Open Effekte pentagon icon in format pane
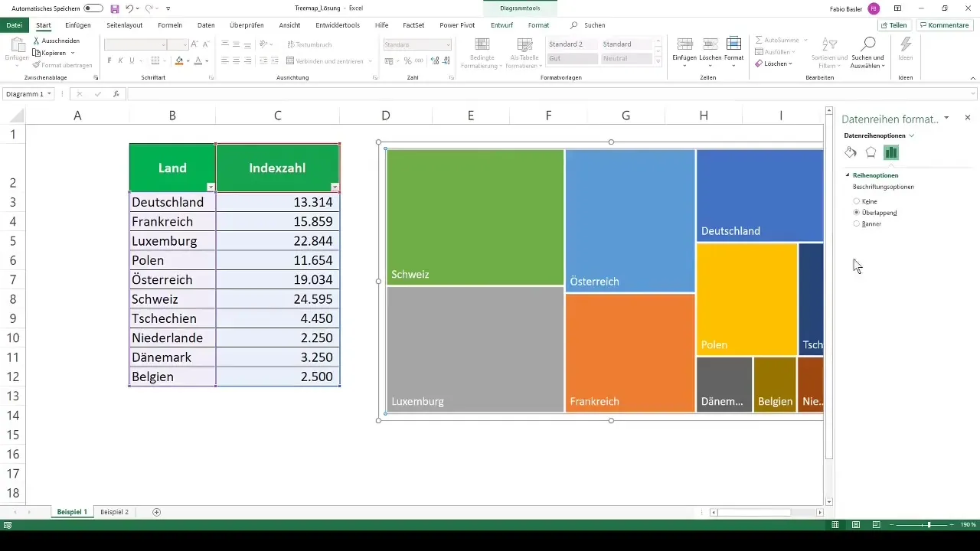 click(x=871, y=152)
